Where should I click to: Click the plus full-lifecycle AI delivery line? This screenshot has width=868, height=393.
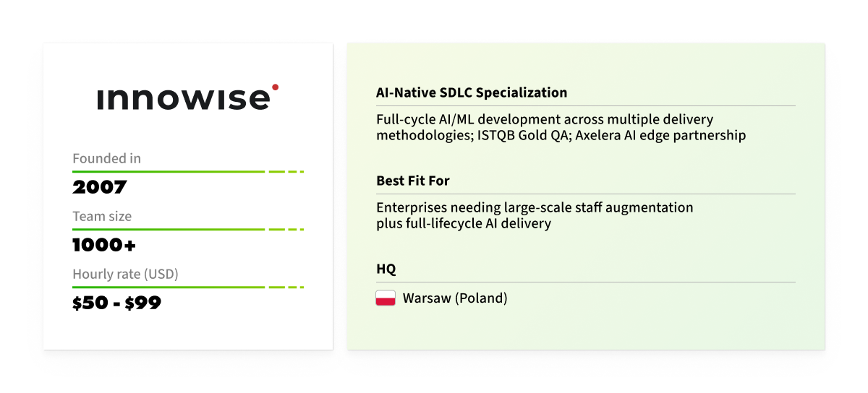pos(464,224)
